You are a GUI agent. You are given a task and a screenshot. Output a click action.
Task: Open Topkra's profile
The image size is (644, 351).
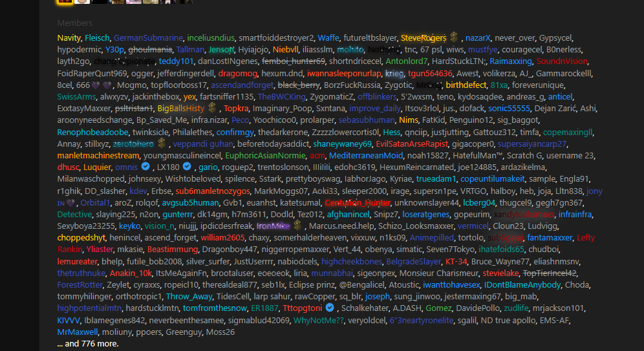click(236, 109)
